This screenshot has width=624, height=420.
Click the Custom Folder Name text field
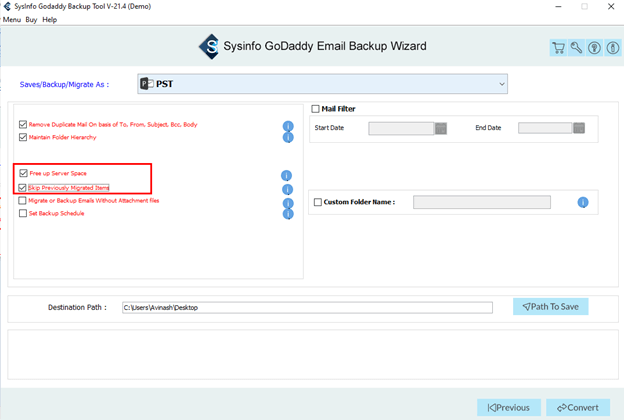coord(482,202)
